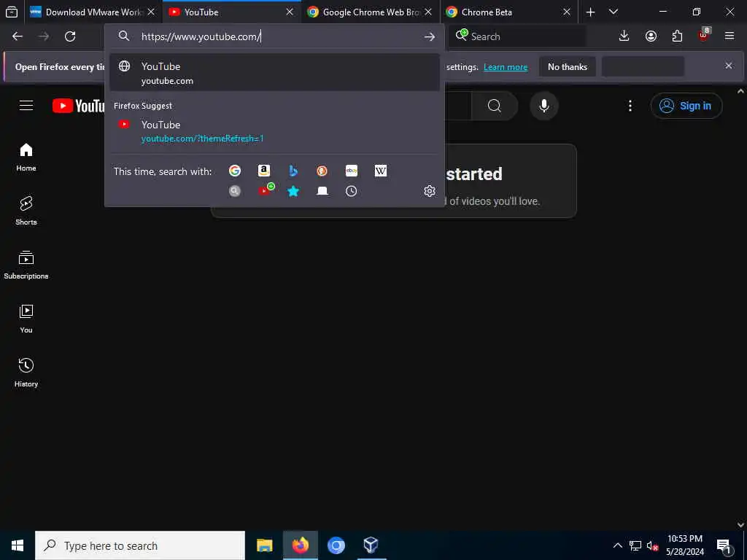This screenshot has width=747, height=560.
Task: Open the network tray icon
Action: point(635,545)
